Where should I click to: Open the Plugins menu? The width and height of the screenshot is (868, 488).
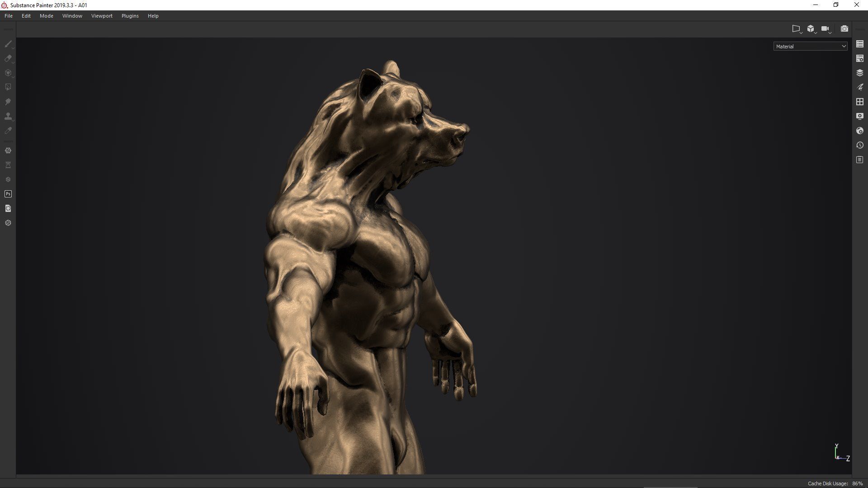pos(130,16)
